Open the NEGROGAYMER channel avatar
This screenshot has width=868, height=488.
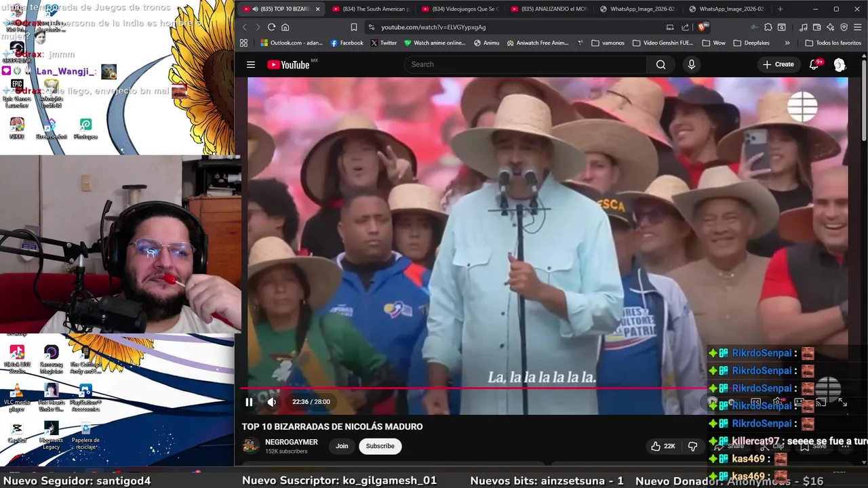pos(251,446)
